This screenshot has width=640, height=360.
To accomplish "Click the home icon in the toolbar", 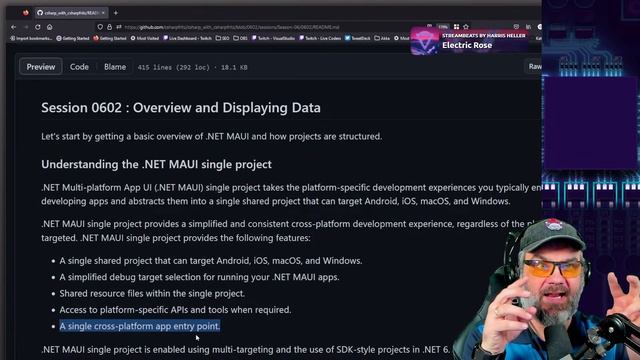I will [x=49, y=27].
